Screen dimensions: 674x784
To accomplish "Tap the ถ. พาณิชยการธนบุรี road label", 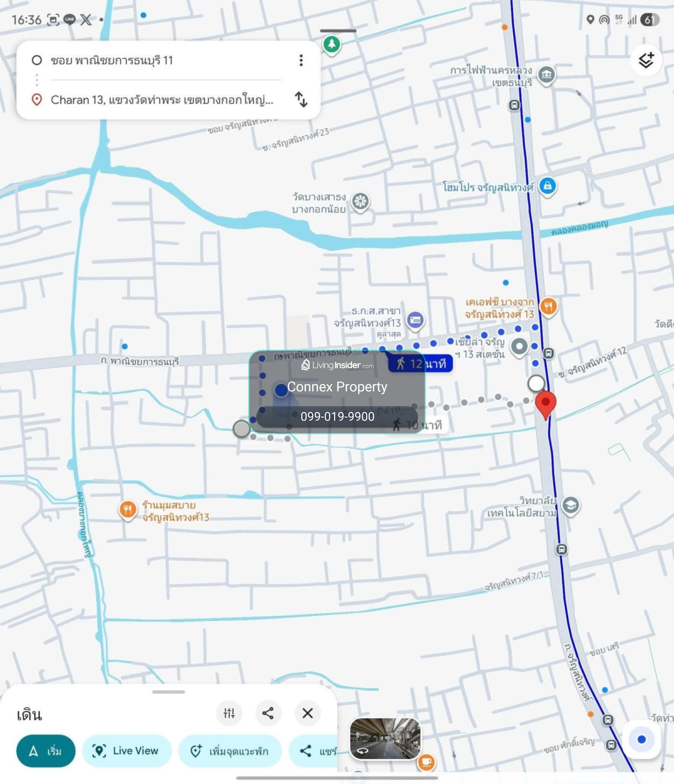I will pos(140,361).
